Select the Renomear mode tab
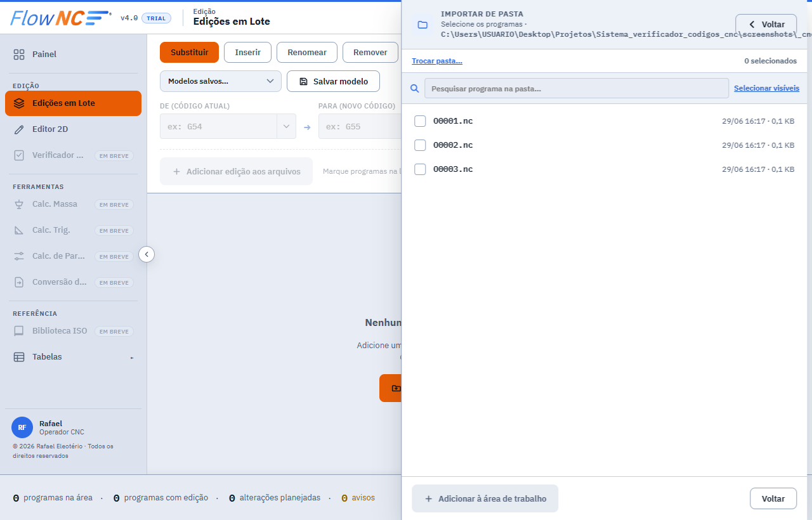 [307, 53]
